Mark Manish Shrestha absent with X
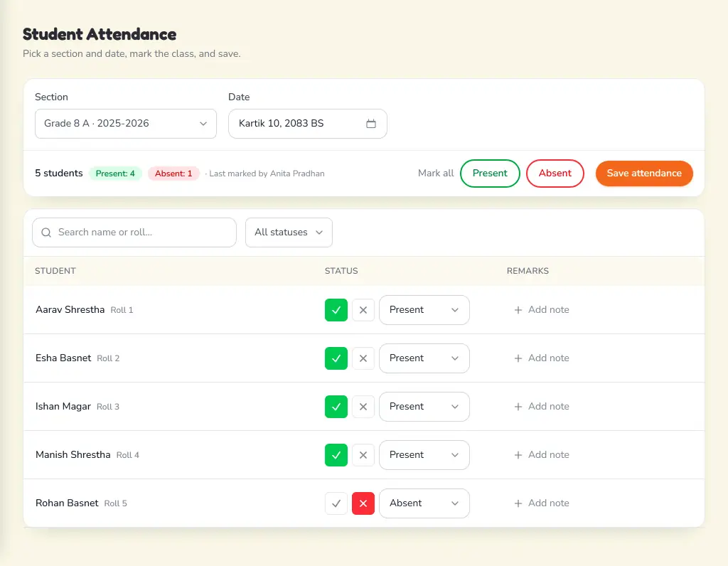 [363, 454]
